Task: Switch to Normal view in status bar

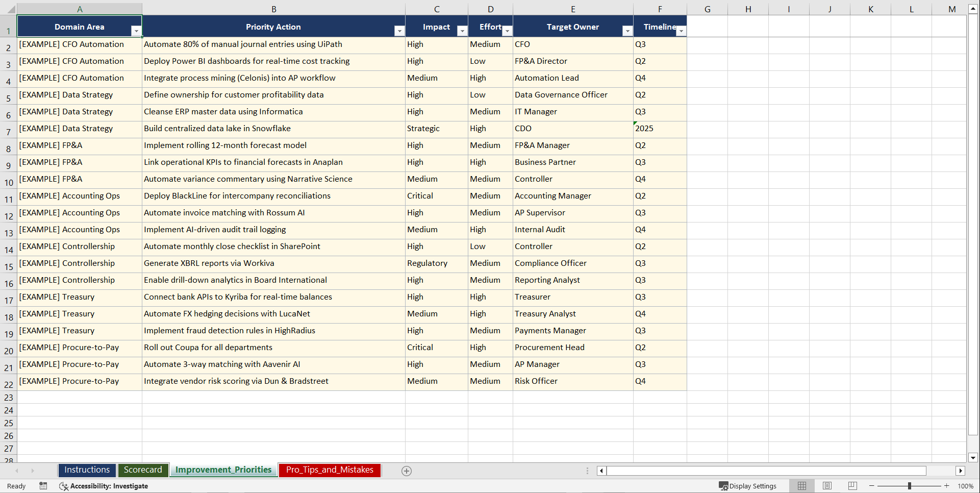Action: 801,486
